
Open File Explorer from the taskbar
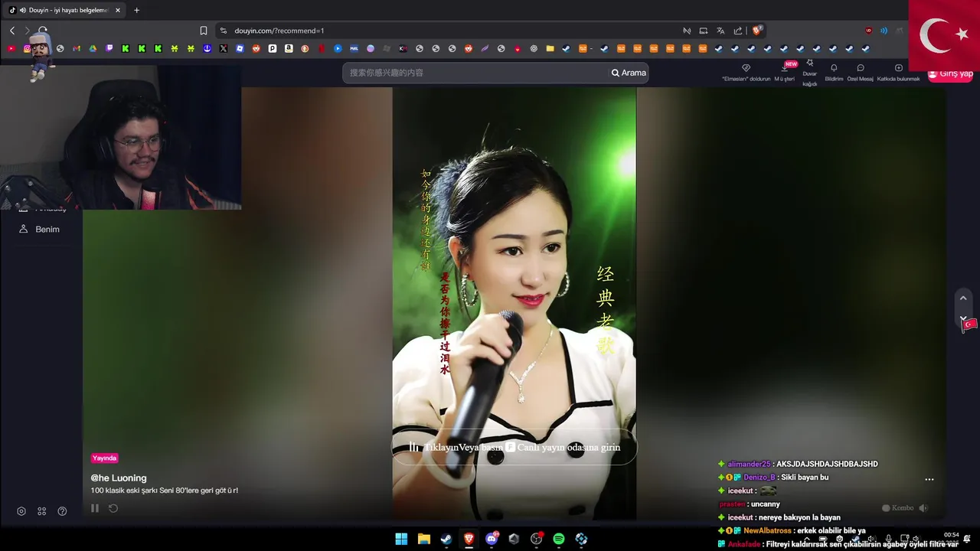423,540
